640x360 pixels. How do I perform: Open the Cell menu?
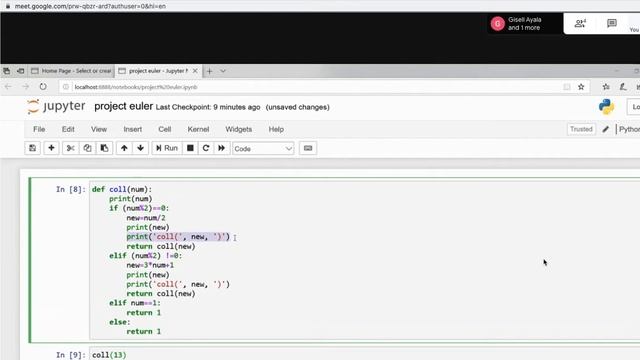tap(164, 129)
